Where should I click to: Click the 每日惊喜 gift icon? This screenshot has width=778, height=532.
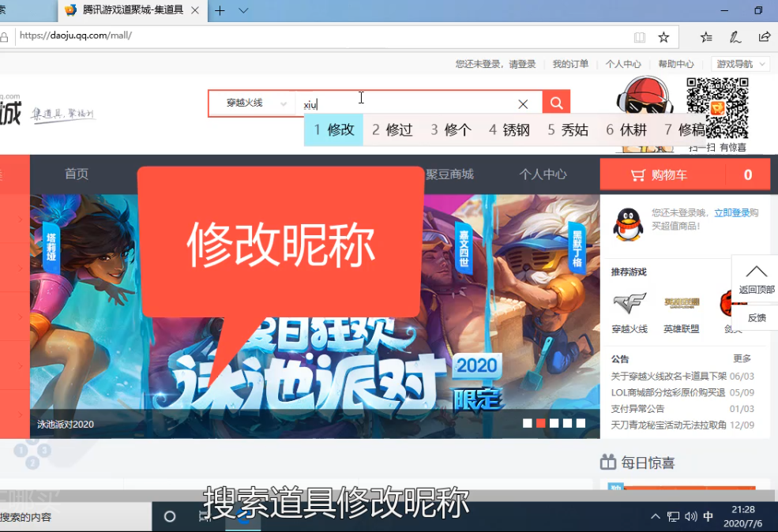coord(608,462)
